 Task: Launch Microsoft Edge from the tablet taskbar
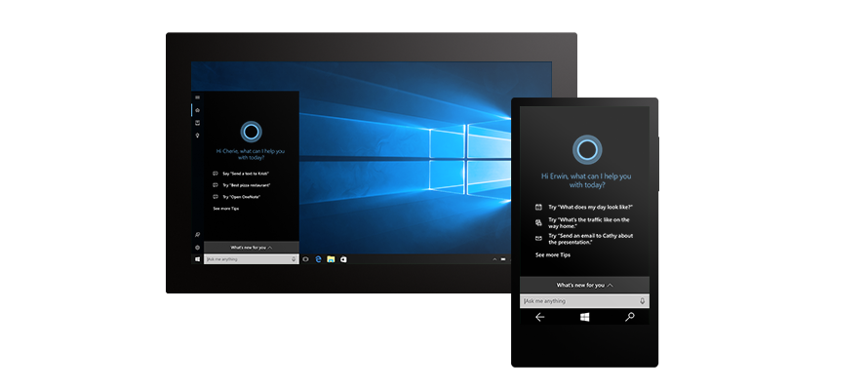click(318, 259)
